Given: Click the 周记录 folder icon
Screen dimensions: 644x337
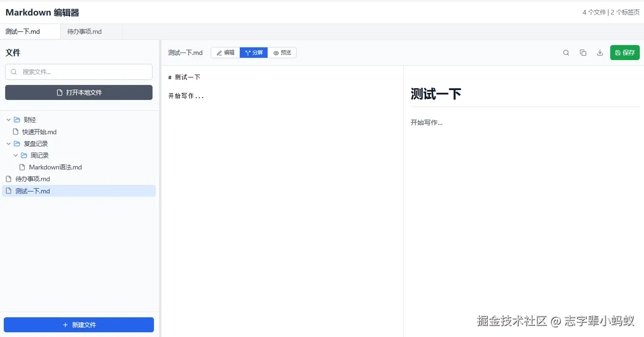Looking at the screenshot, I should coord(24,155).
